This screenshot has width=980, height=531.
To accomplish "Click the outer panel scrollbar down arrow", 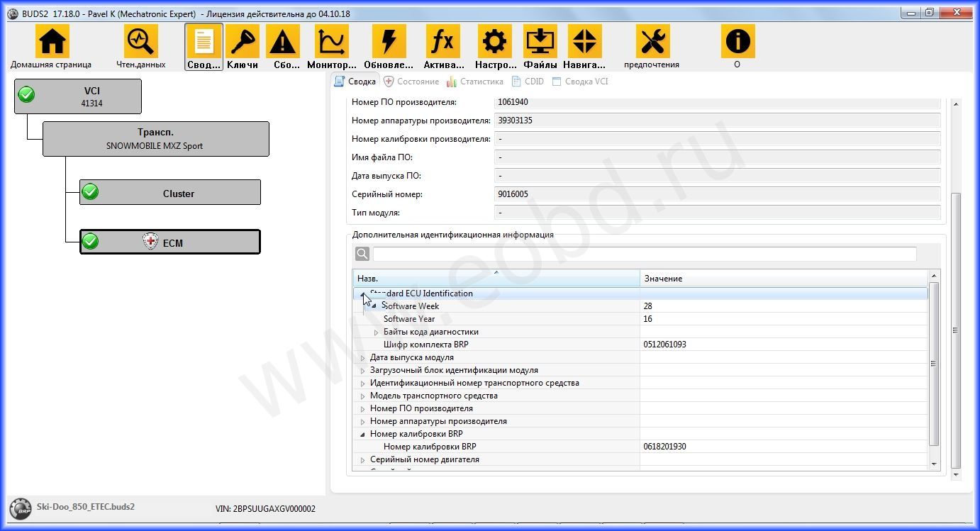I will pos(955,474).
